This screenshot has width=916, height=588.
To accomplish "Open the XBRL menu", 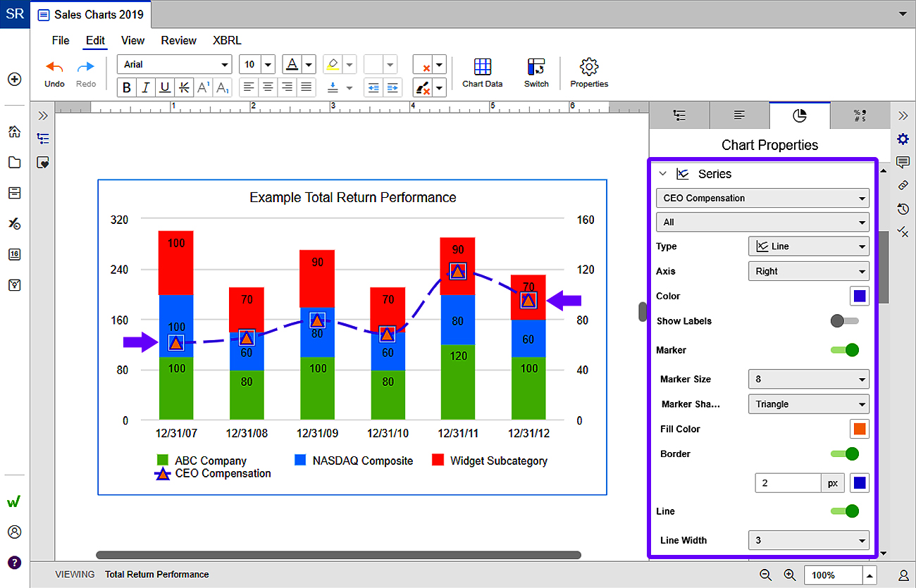I will click(227, 41).
